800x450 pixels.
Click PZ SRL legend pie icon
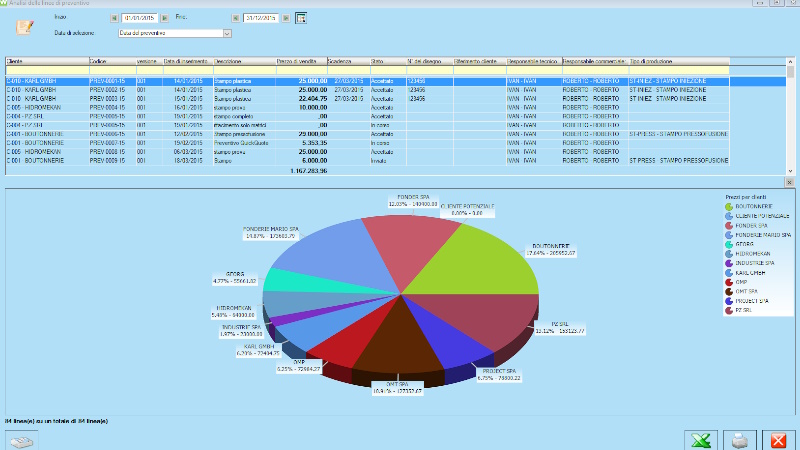point(729,310)
